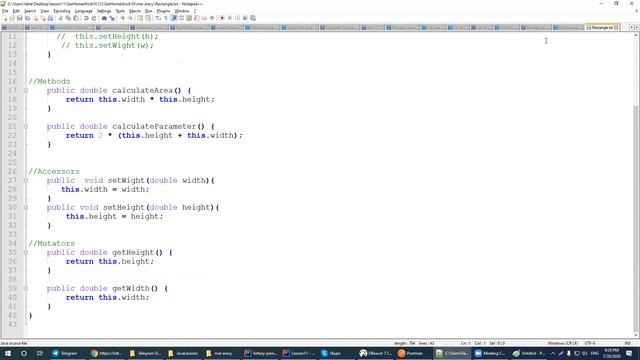Open the Edit menu
Image resolution: width=640 pixels, height=360 pixels.
(x=16, y=11)
